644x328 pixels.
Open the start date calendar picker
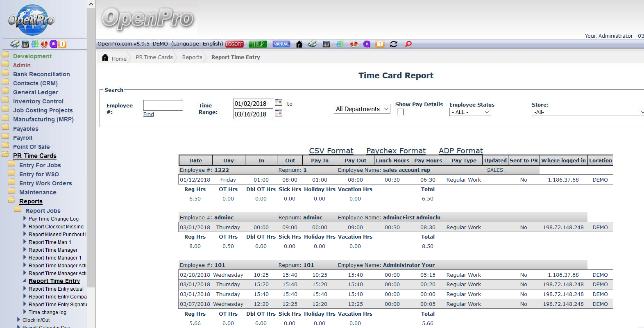279,102
